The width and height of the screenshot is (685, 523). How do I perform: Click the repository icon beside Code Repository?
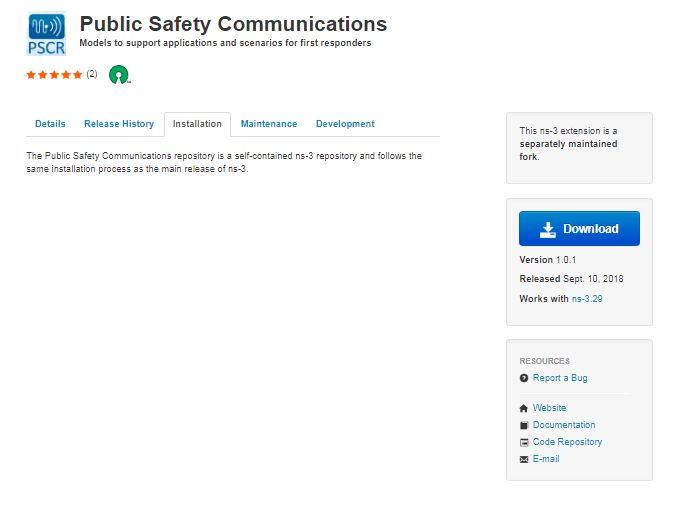pos(524,442)
